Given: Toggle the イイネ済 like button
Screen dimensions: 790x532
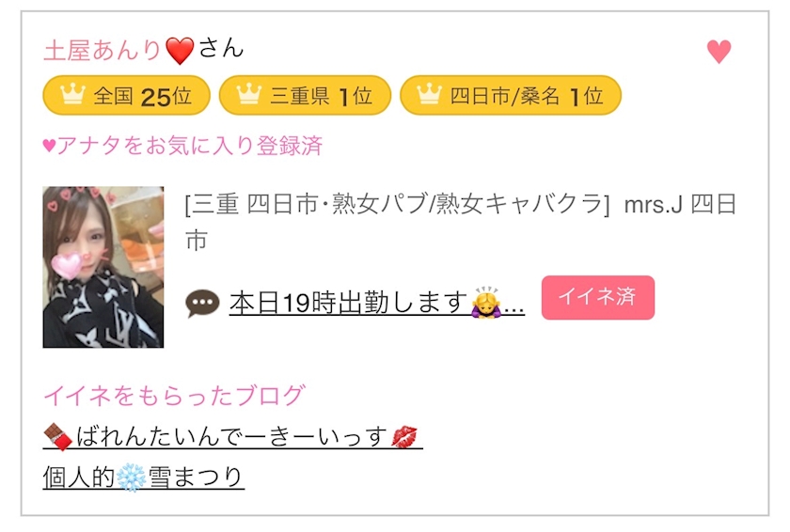Looking at the screenshot, I should [598, 297].
